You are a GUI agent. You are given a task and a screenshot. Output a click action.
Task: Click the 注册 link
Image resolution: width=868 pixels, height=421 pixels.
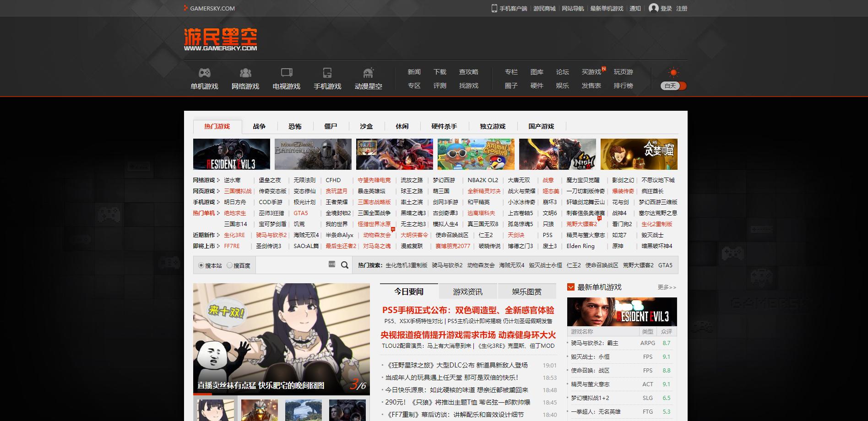click(x=682, y=8)
